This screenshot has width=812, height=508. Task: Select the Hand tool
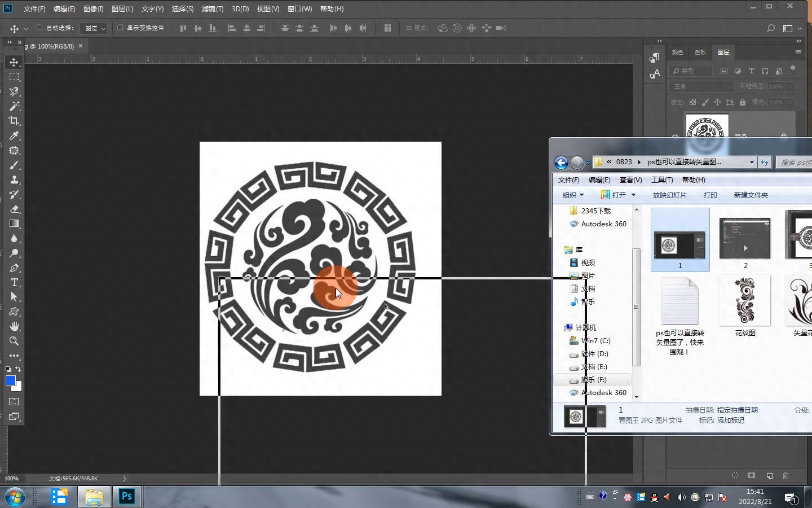click(x=14, y=326)
